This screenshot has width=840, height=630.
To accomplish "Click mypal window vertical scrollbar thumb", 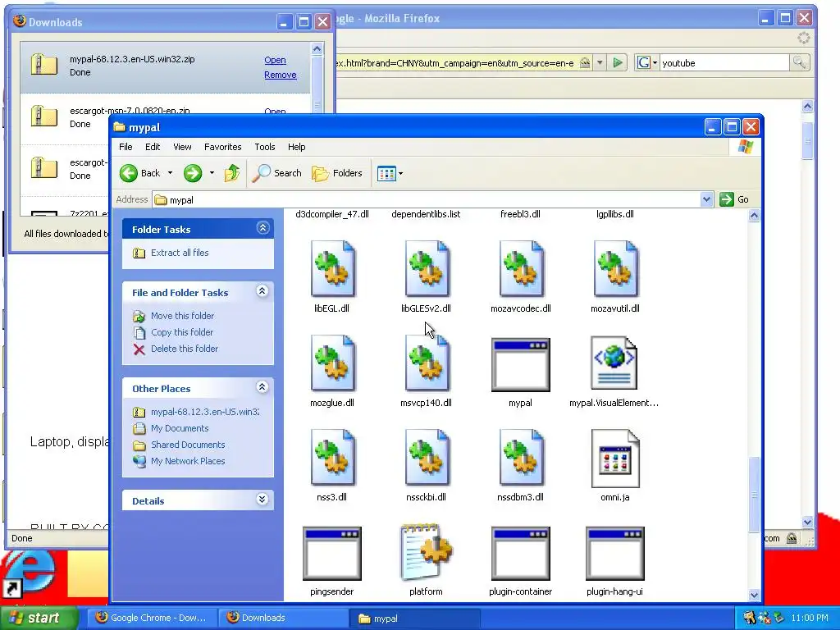I will point(754,494).
